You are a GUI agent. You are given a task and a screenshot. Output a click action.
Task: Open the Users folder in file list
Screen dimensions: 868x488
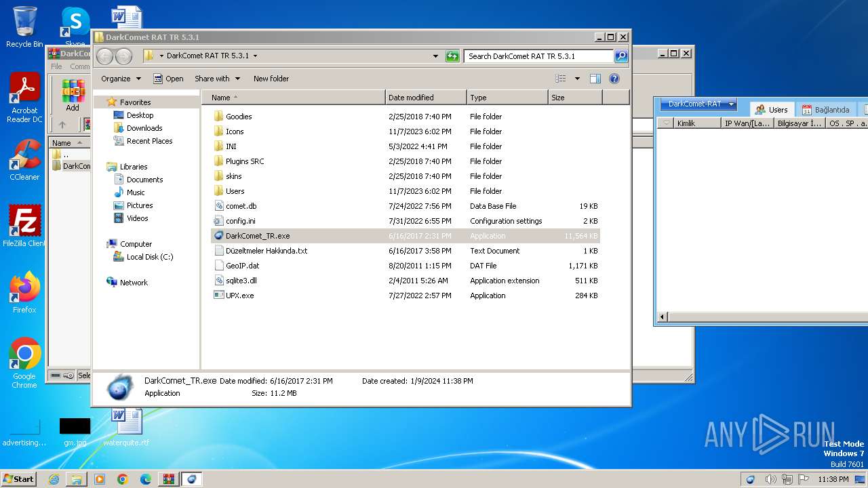235,191
